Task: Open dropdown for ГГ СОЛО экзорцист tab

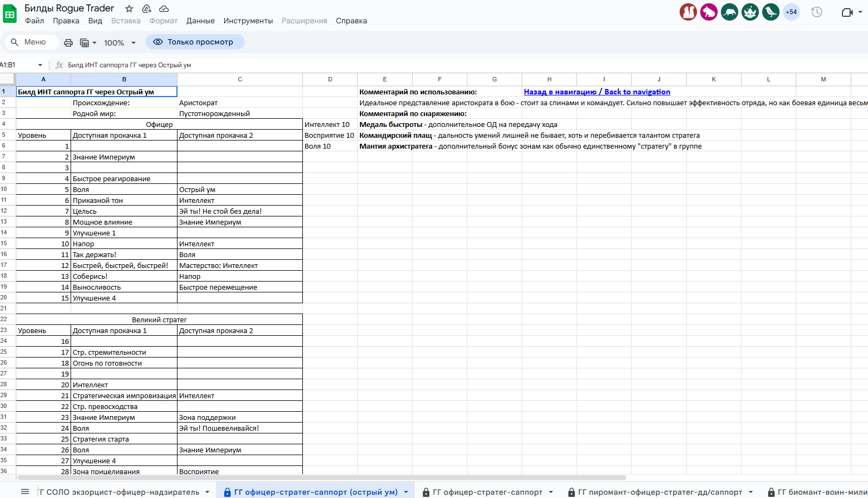Action: [207, 492]
